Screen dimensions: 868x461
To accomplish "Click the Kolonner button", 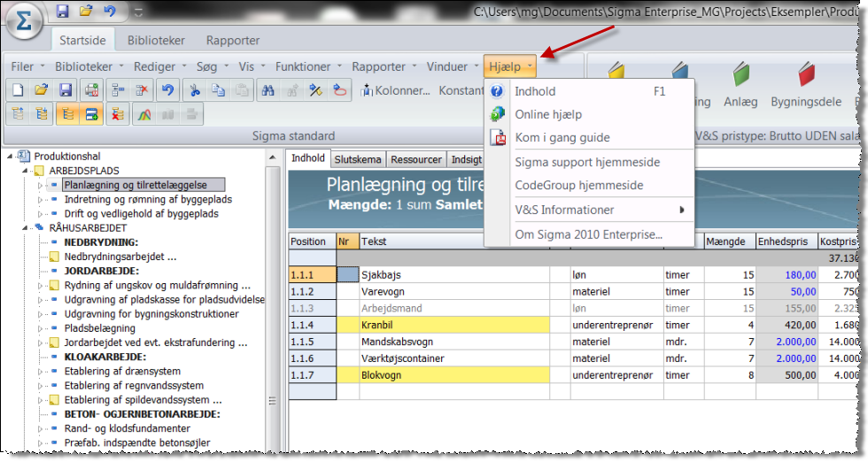I will point(397,90).
